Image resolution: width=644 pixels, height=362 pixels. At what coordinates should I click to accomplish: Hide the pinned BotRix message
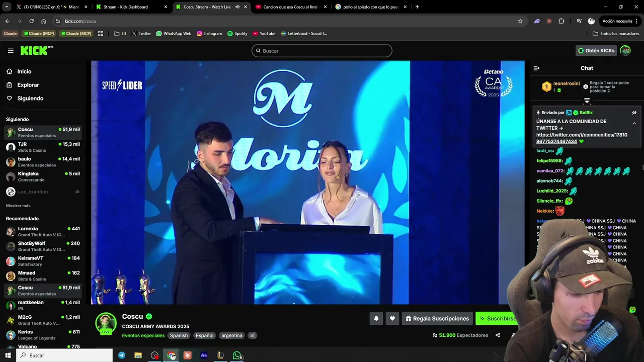[x=634, y=113]
